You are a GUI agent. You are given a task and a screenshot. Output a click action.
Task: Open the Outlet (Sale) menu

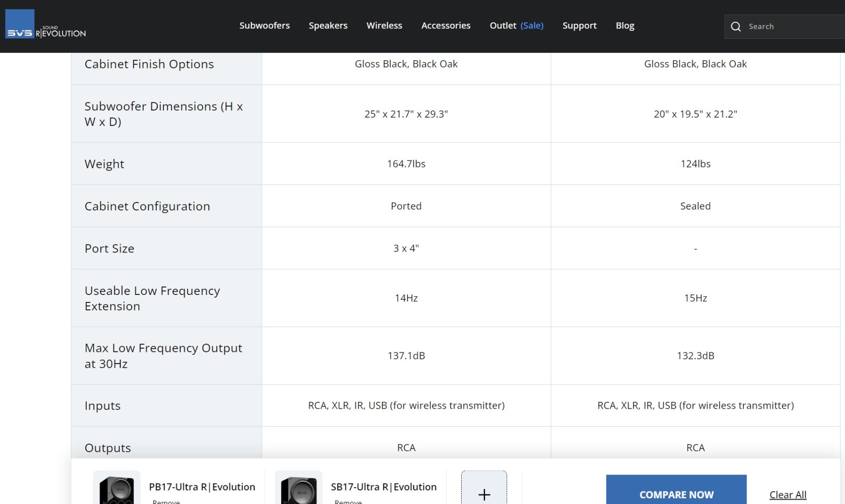(516, 26)
